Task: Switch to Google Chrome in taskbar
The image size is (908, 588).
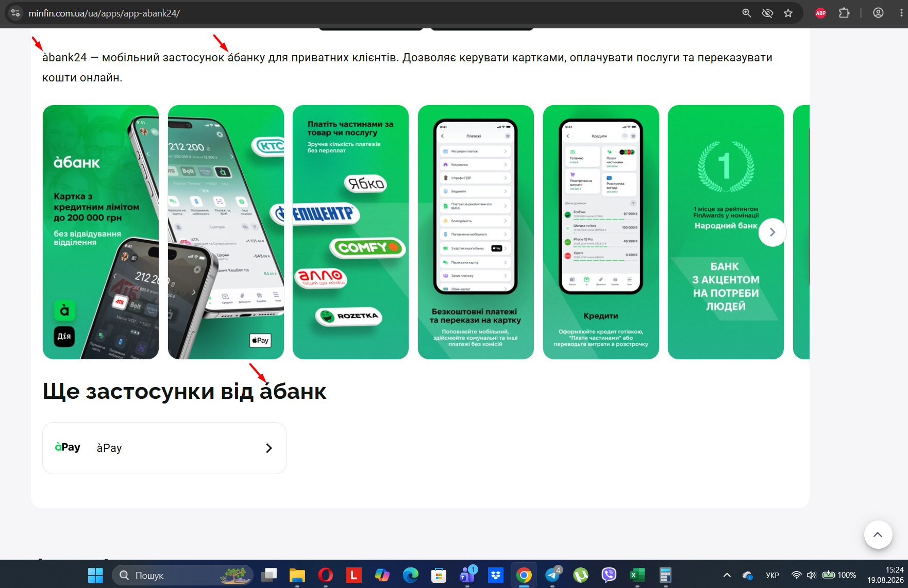Action: pyautogui.click(x=524, y=575)
